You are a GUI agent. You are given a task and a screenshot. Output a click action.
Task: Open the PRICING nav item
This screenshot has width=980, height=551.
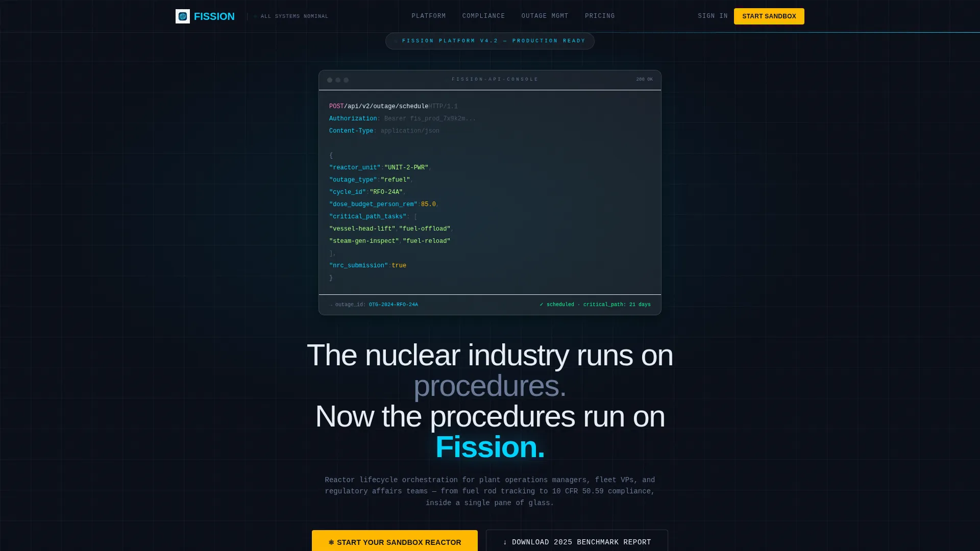tap(600, 16)
